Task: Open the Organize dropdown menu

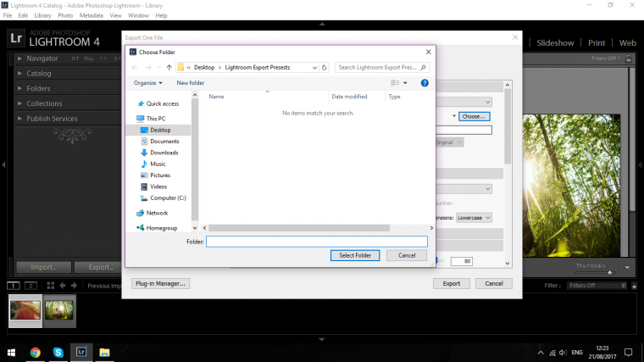Action: click(x=147, y=83)
